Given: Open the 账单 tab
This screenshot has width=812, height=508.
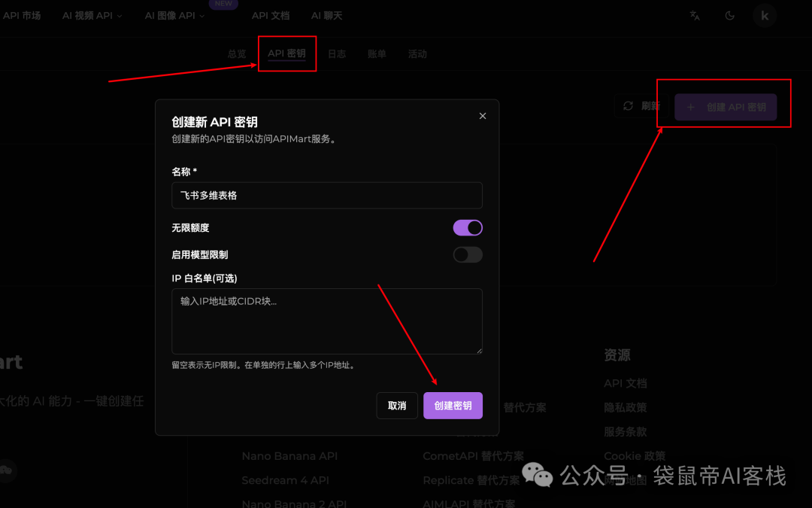Looking at the screenshot, I should (x=377, y=53).
